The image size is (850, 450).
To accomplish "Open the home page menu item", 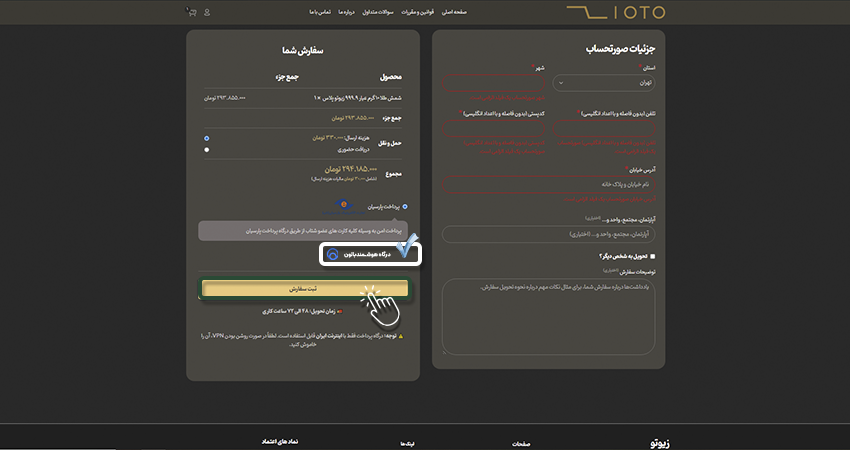I will (454, 12).
